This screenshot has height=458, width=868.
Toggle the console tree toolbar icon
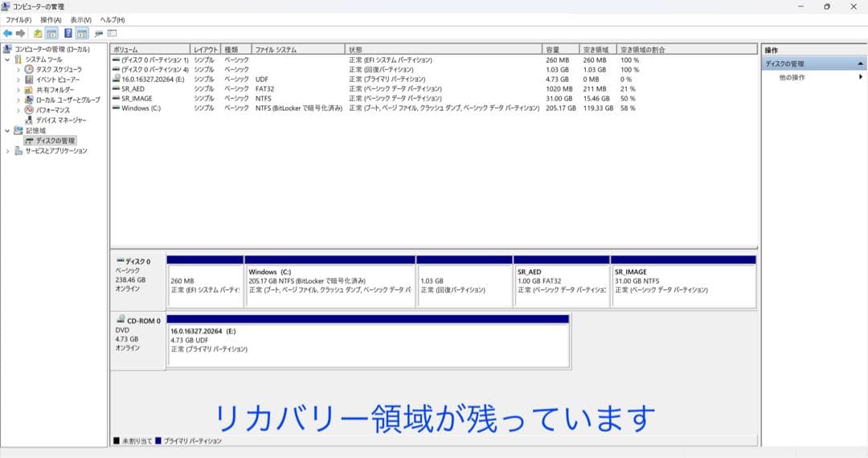(51, 34)
